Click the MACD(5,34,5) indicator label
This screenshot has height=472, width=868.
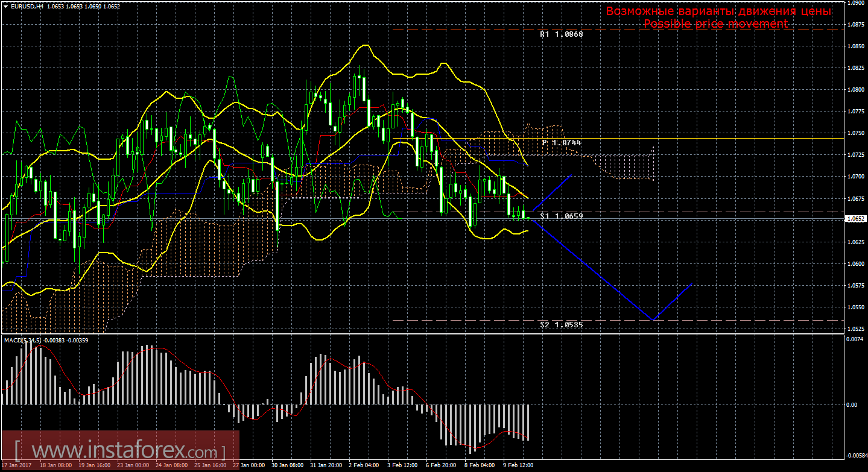23,341
